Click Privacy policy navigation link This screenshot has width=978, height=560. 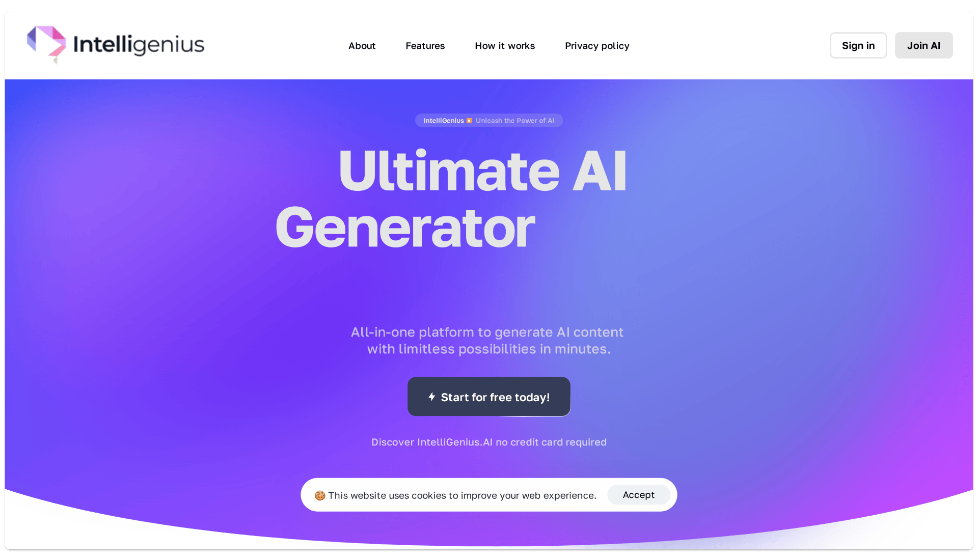tap(597, 45)
